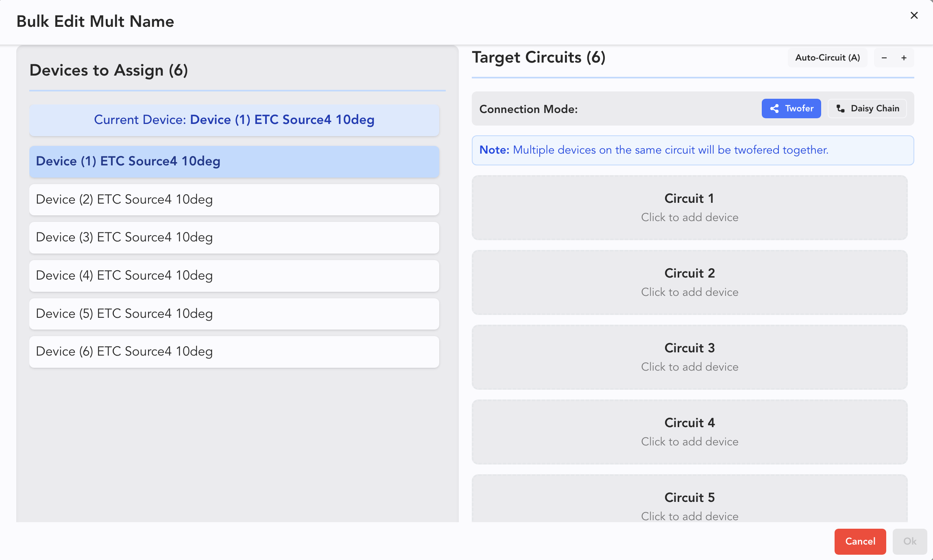The image size is (933, 560).
Task: Add device to Circuit 1
Action: (x=689, y=208)
